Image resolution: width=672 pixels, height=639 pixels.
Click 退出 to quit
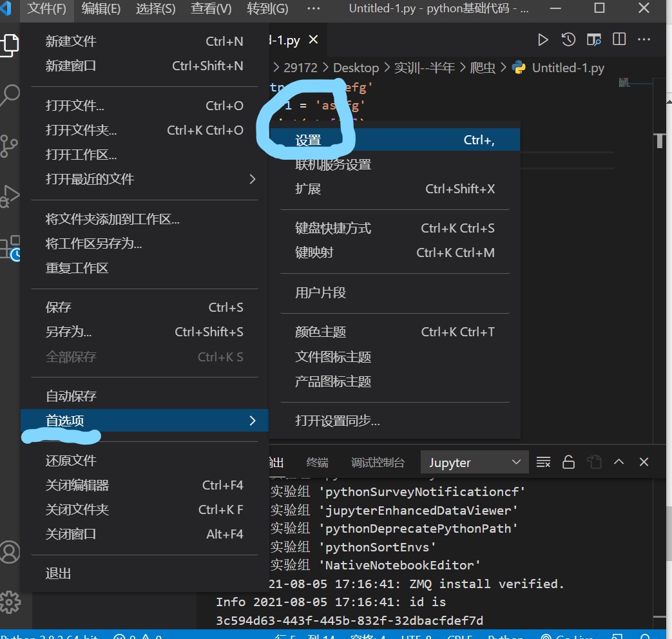pos(145,573)
